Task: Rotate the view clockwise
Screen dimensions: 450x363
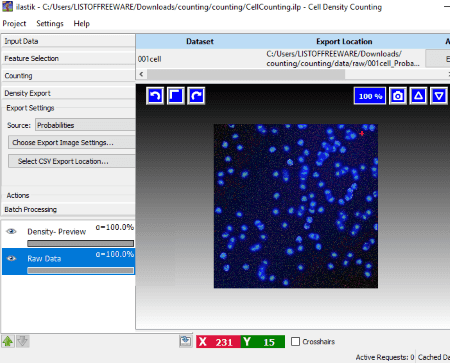Action: tap(196, 96)
